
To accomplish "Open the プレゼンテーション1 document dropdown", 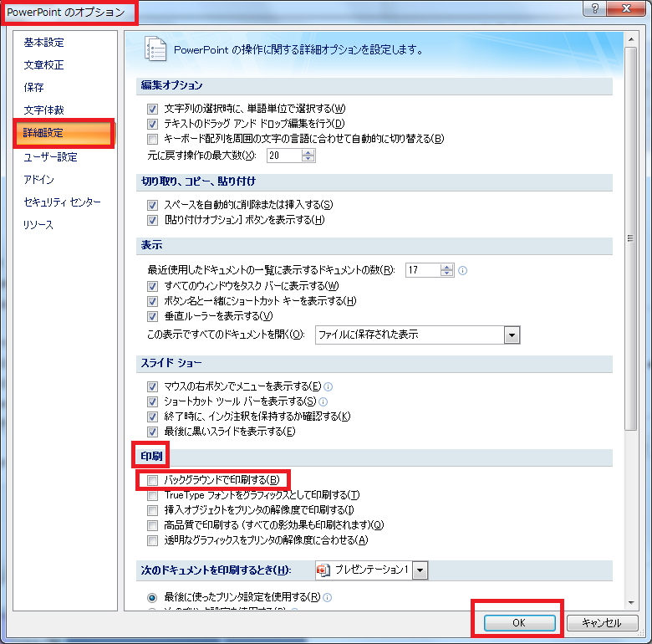I will click(420, 570).
